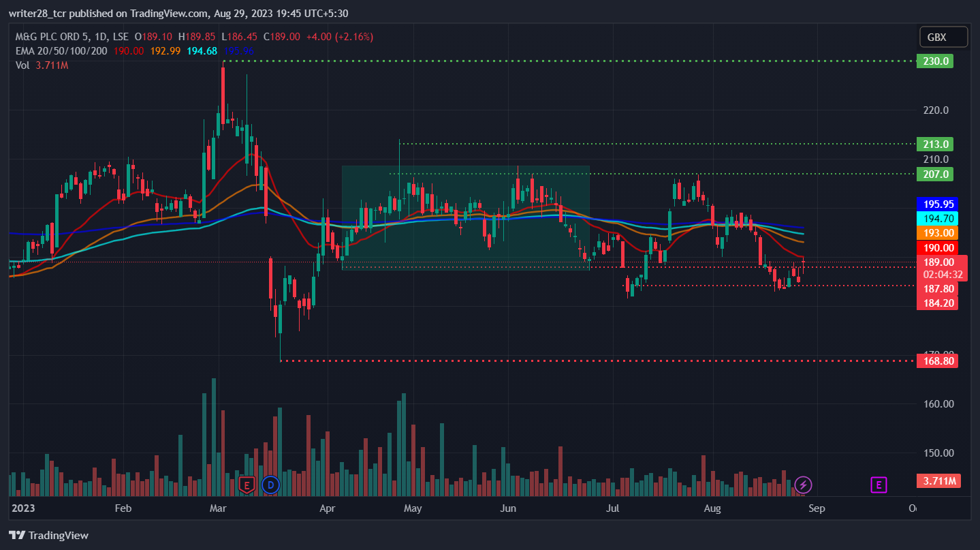Click the blue dividend D marker
Image resolution: width=980 pixels, height=550 pixels.
click(x=270, y=485)
